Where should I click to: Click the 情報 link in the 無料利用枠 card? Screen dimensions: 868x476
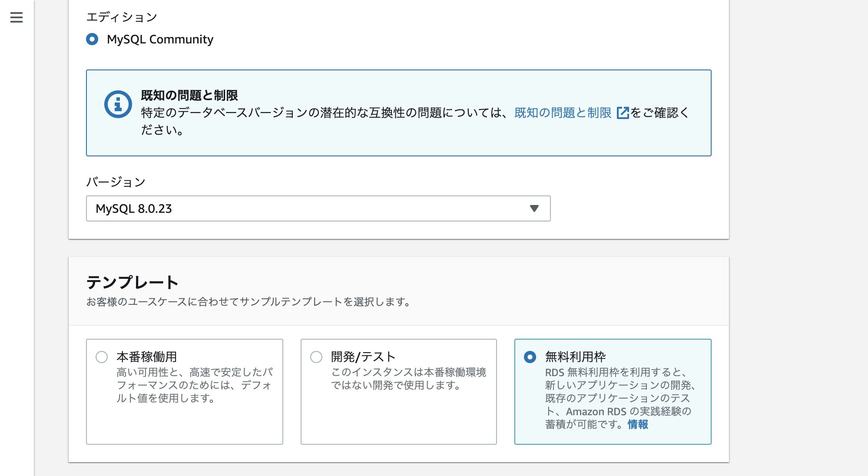tap(636, 426)
